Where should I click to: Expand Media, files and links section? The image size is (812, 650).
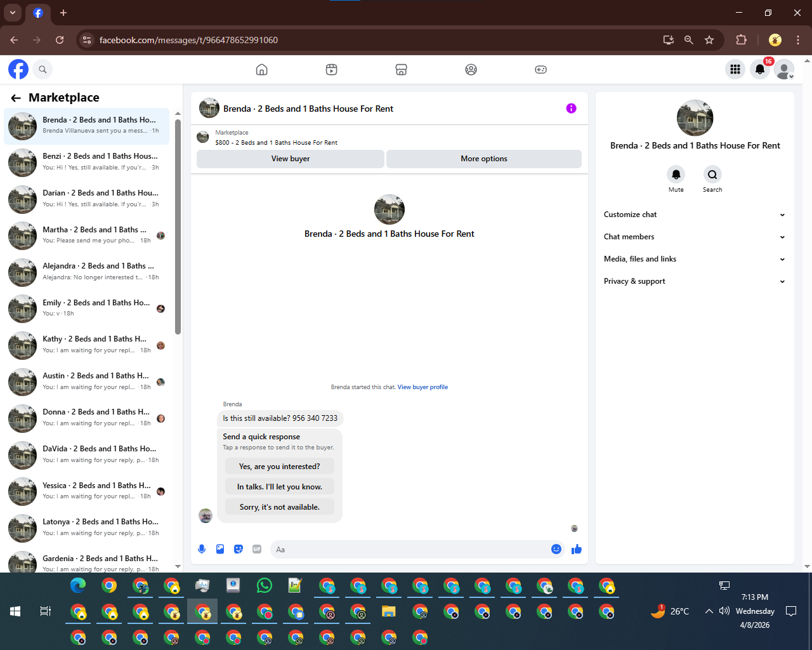695,259
